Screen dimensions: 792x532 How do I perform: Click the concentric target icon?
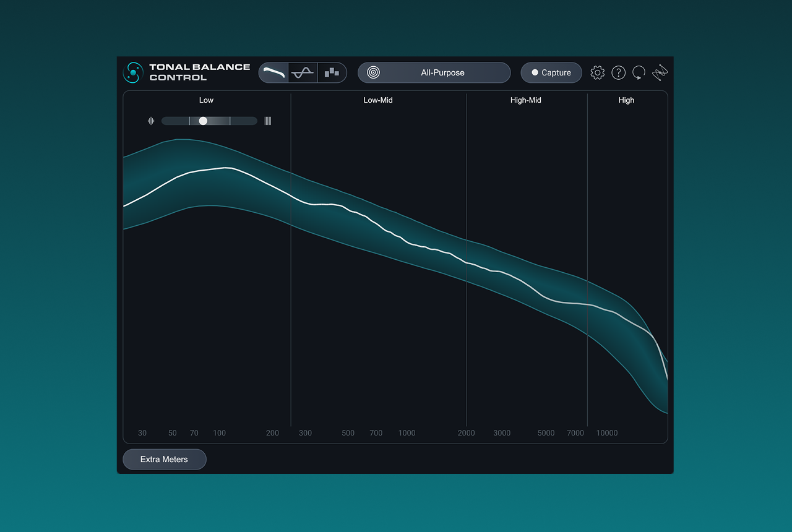coord(373,72)
